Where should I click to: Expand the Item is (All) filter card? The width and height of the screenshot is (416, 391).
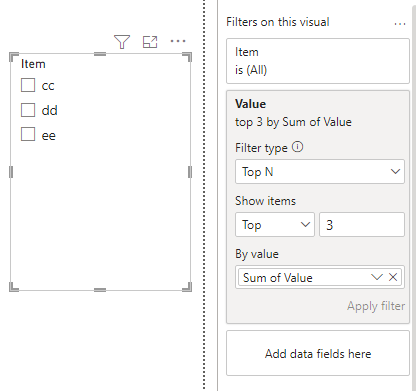click(318, 61)
